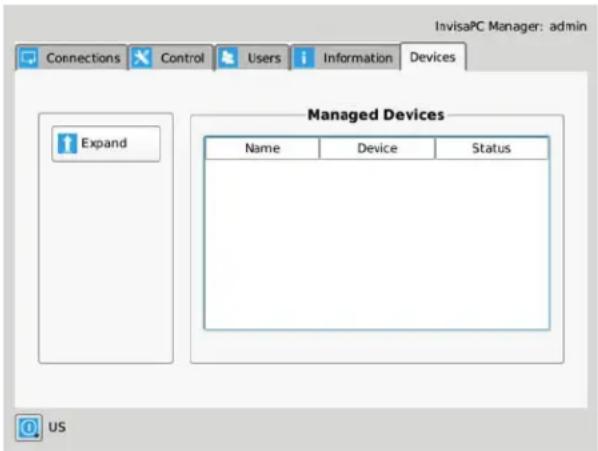Screen dimensions: 598x451
Task: Click the Users people icon
Action: [228, 58]
